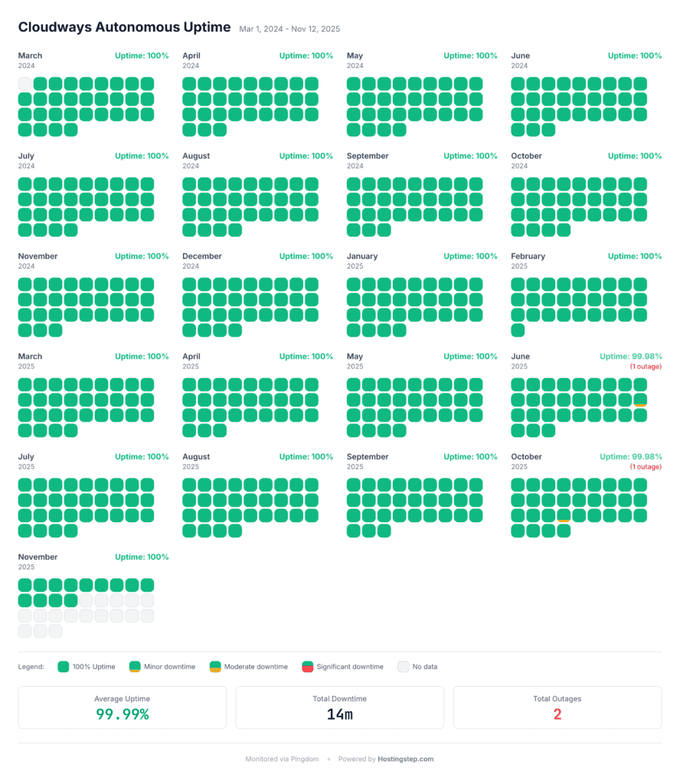This screenshot has width=680, height=784.
Task: Click Monitored via Pingdom footer text
Action: click(282, 759)
